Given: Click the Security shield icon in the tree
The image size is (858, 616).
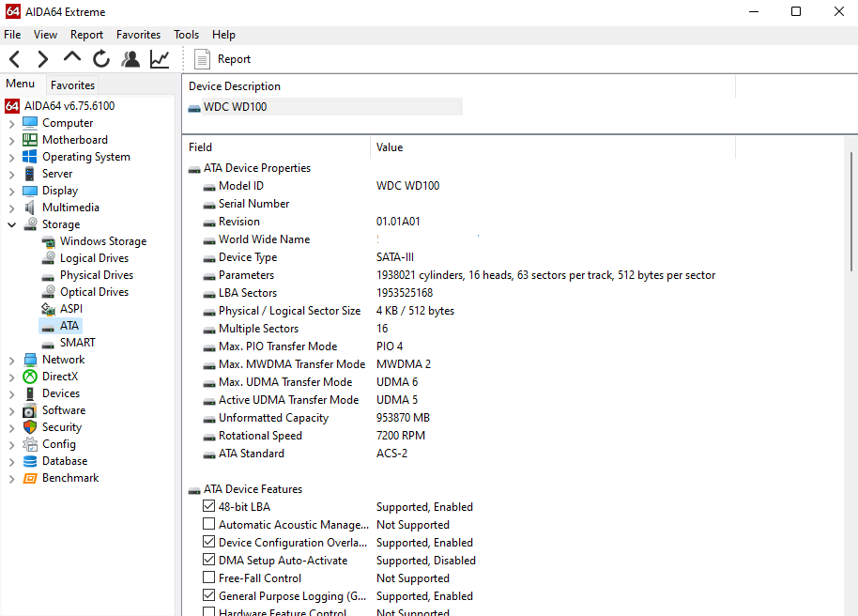Looking at the screenshot, I should [30, 427].
